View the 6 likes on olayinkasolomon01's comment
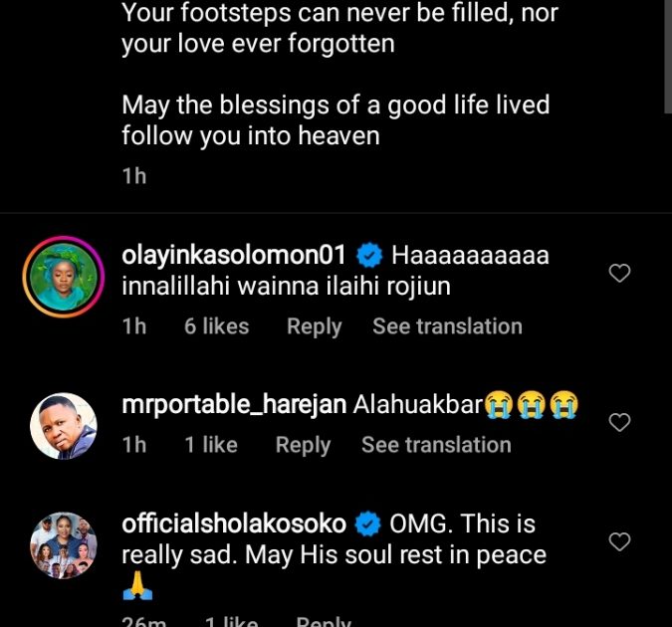672x627 pixels. point(216,326)
